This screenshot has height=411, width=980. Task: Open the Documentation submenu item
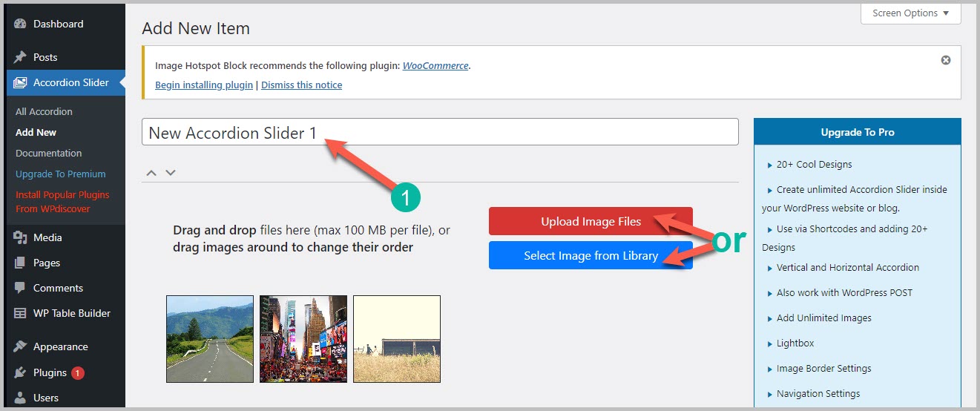pos(48,153)
